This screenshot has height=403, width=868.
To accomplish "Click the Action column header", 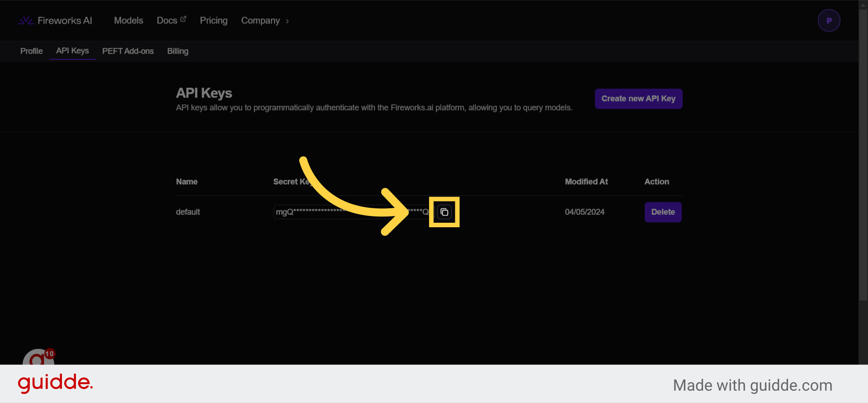I will [x=656, y=182].
